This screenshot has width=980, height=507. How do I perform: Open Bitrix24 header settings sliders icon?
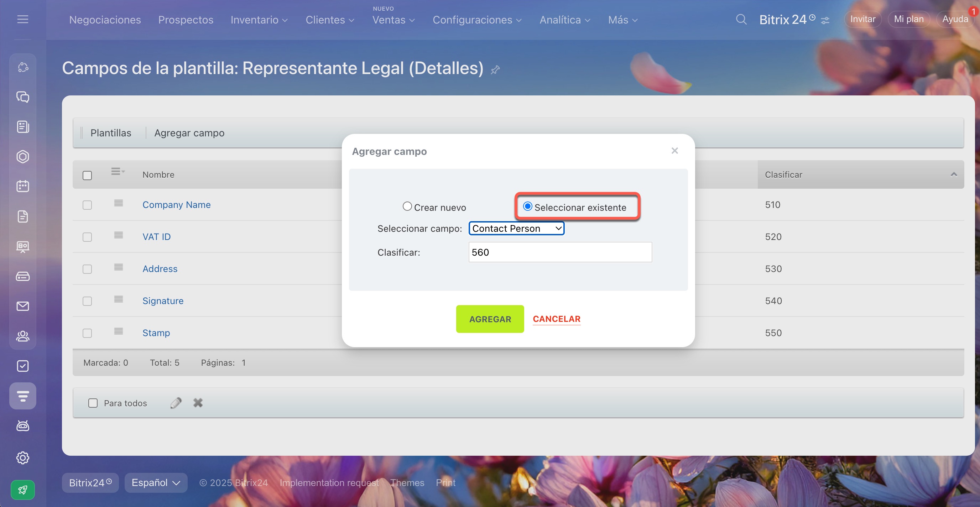tap(825, 21)
